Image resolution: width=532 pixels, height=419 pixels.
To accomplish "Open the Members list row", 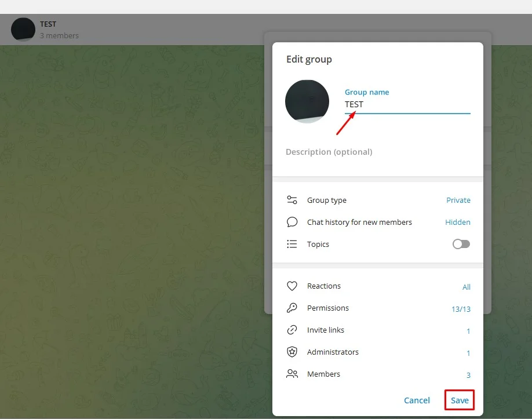I will [x=377, y=374].
